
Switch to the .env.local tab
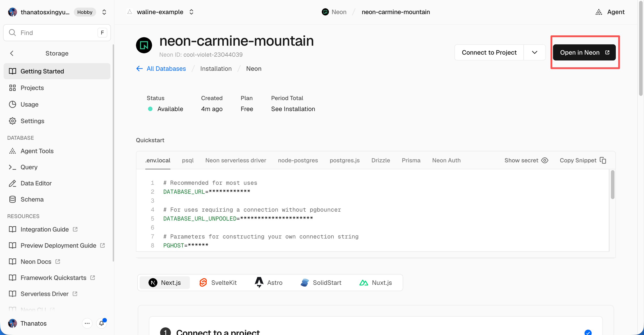[158, 161]
